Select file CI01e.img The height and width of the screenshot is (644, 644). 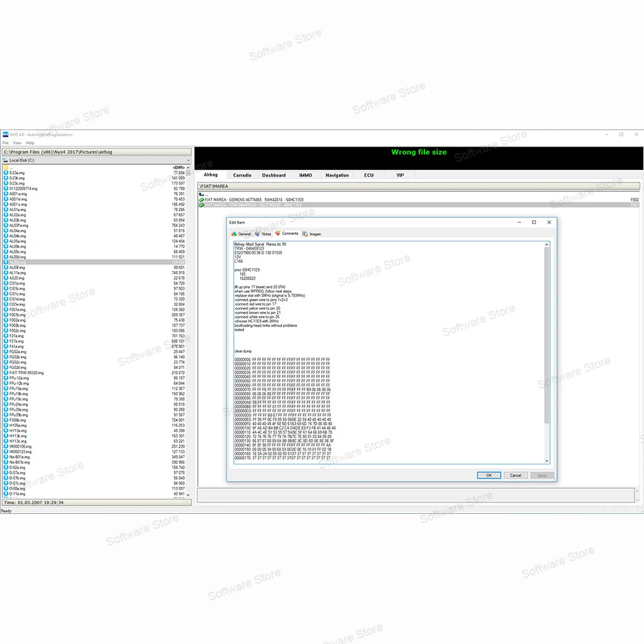(94, 305)
